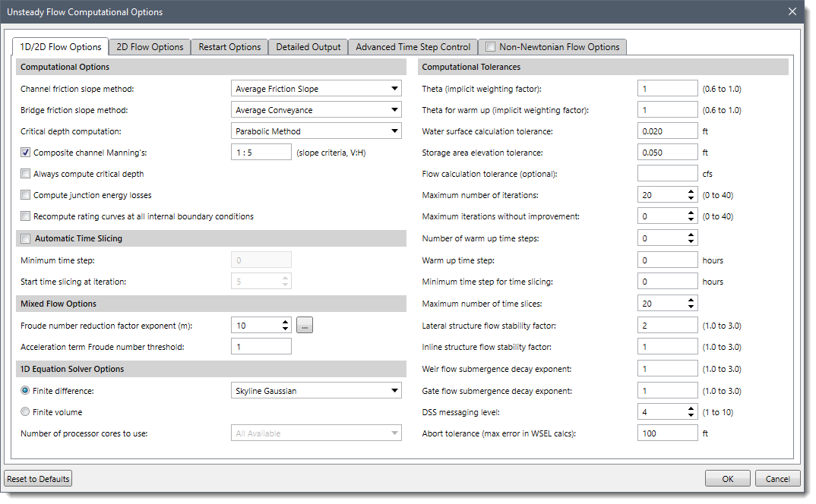Click the ellipsis button beside Froude exponent

click(x=305, y=326)
